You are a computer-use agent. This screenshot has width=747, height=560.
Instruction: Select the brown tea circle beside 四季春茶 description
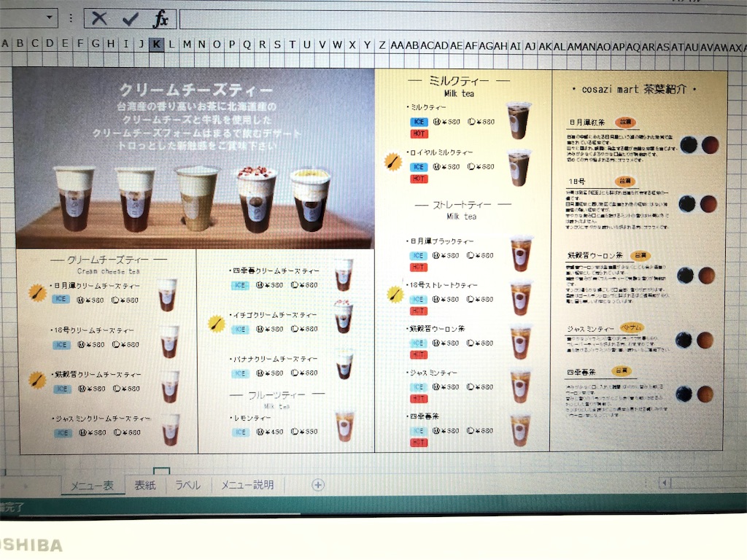705,394
